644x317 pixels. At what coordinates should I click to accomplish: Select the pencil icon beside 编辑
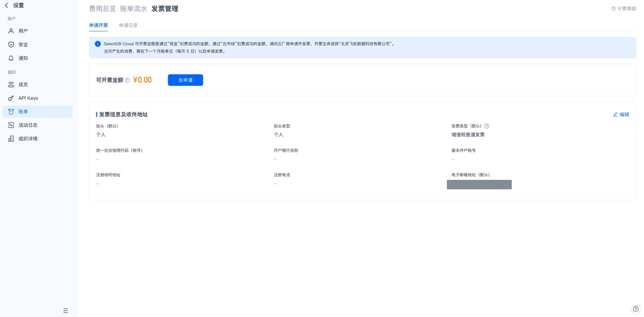(615, 115)
